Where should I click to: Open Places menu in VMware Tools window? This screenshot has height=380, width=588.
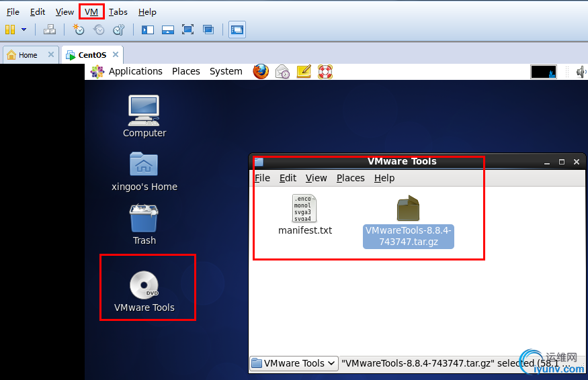[x=350, y=178]
